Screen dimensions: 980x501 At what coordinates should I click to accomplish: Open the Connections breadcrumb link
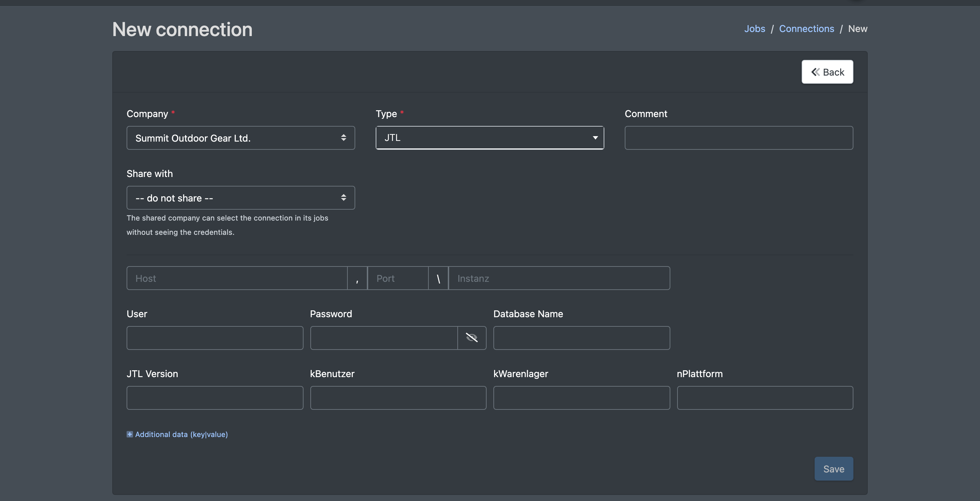pyautogui.click(x=806, y=29)
